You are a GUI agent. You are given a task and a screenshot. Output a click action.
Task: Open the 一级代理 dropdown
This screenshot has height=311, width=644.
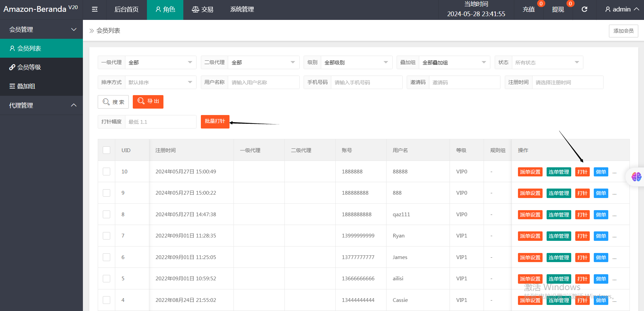tap(160, 62)
